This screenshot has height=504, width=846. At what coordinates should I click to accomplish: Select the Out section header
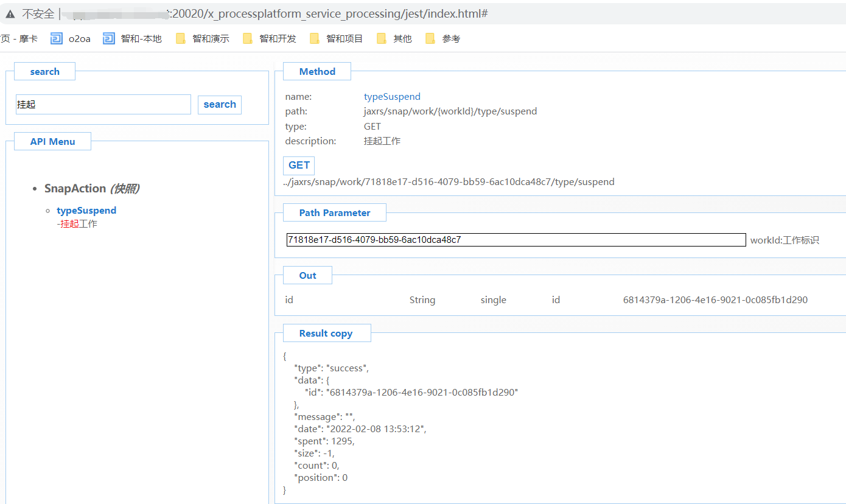tap(307, 276)
